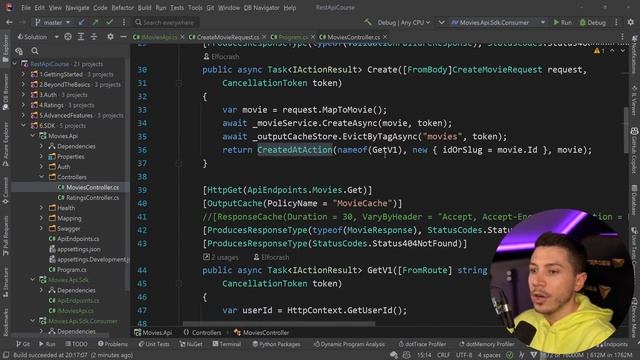640x360 pixels.
Task: Hide the Solution panel with minus icon
Action: pos(123,37)
